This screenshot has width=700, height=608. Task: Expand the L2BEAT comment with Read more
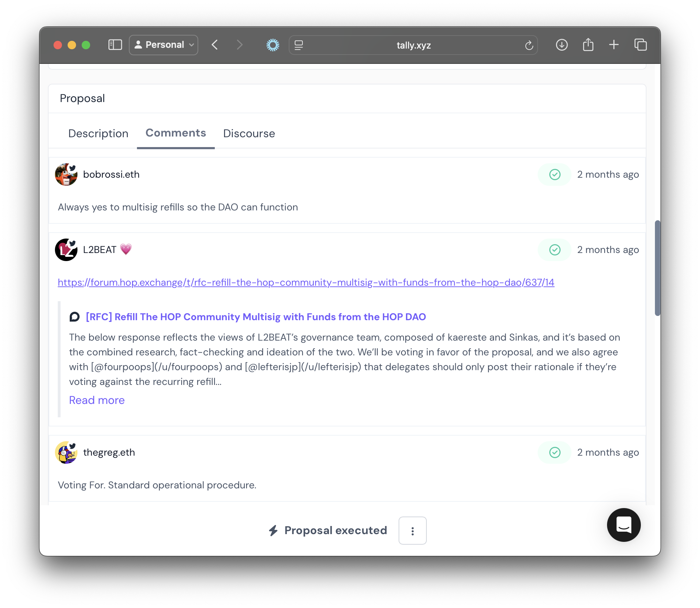click(97, 400)
